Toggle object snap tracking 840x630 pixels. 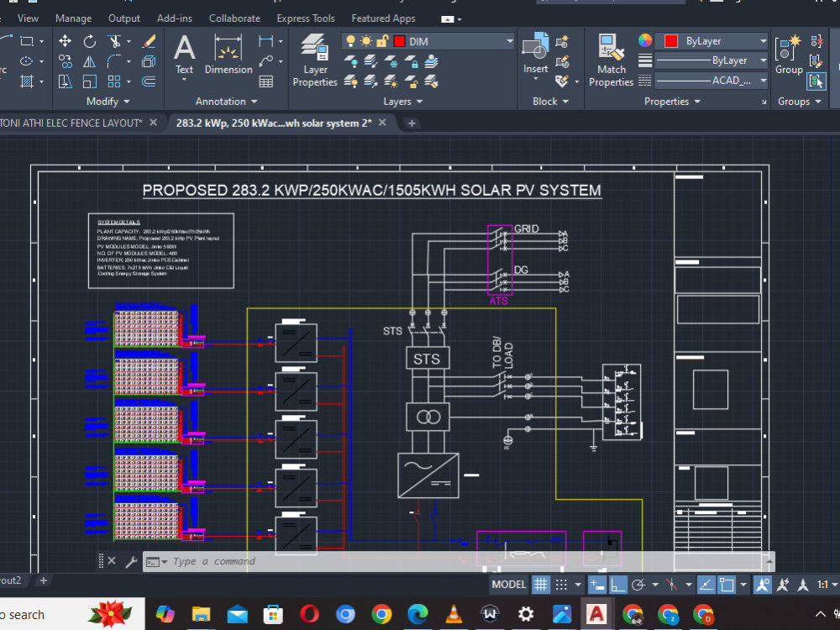(706, 585)
